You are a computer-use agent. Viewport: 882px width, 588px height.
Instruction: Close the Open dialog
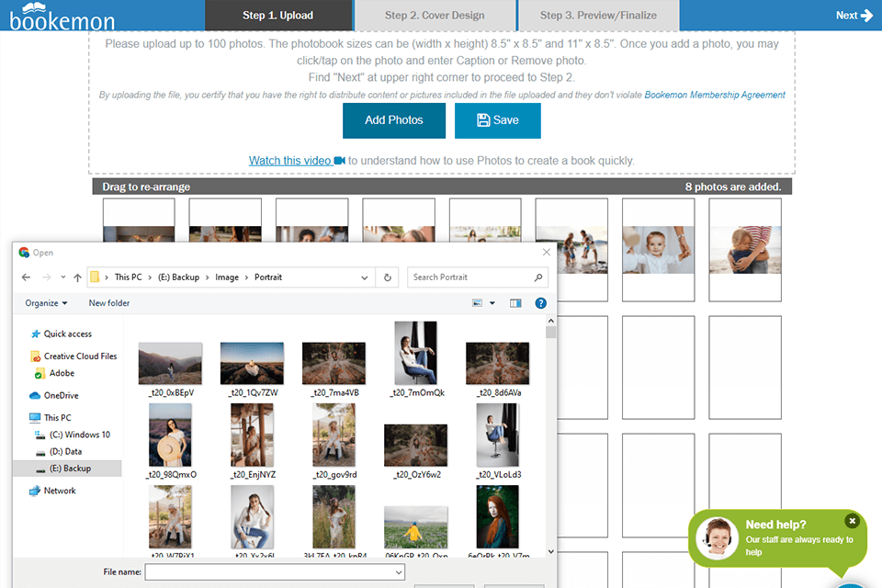click(x=546, y=252)
